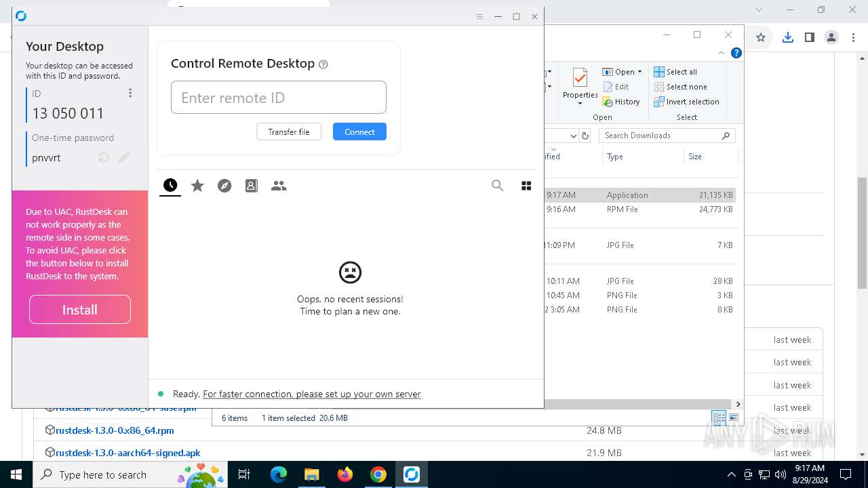
Task: Switch to Recent sessions tab
Action: click(x=170, y=185)
